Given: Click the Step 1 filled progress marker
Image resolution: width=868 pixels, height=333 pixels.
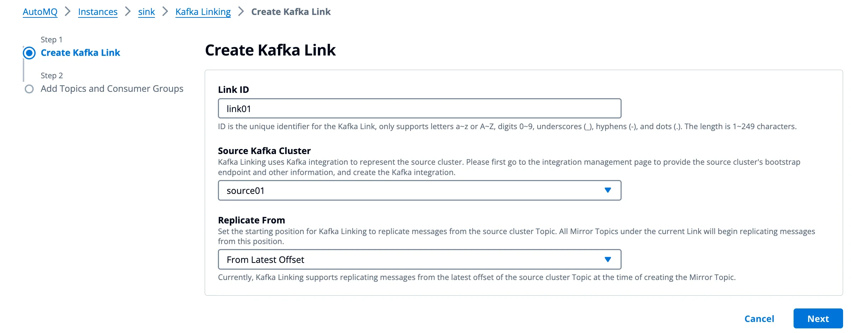Looking at the screenshot, I should 30,53.
